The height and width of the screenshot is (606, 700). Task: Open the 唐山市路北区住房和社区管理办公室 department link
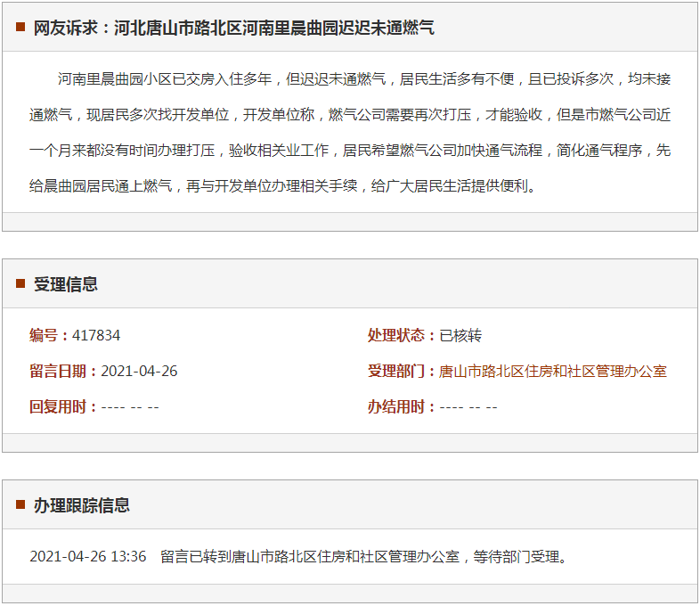tap(553, 371)
